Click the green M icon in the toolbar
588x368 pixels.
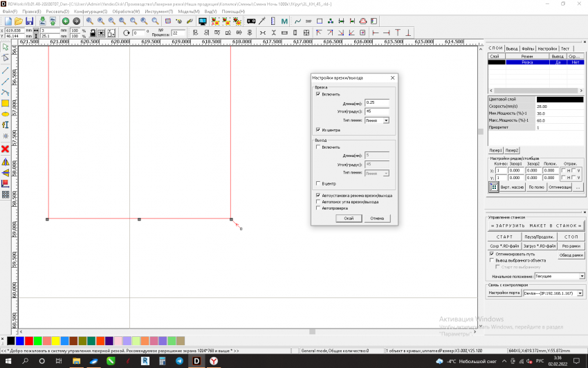[284, 21]
